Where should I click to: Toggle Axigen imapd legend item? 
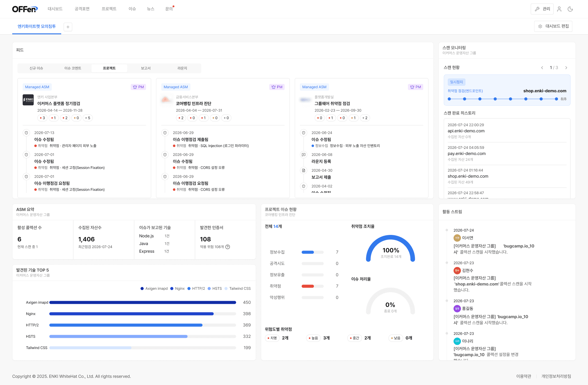click(x=154, y=289)
